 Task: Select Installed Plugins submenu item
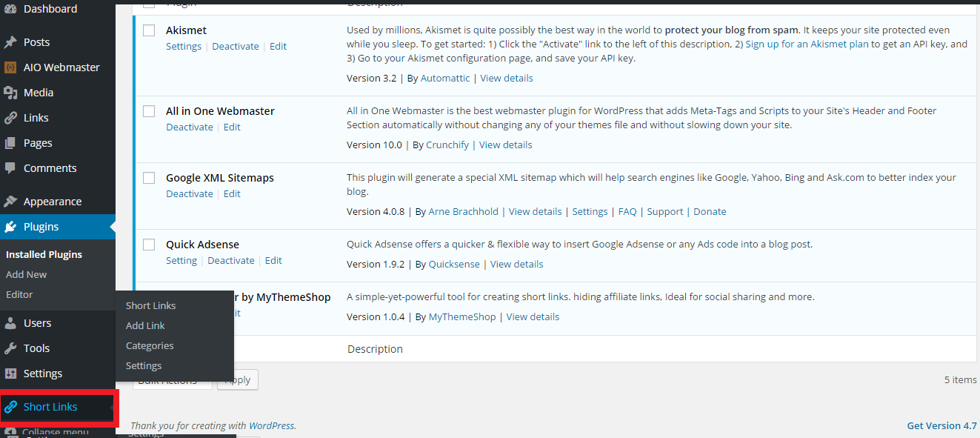(x=44, y=254)
